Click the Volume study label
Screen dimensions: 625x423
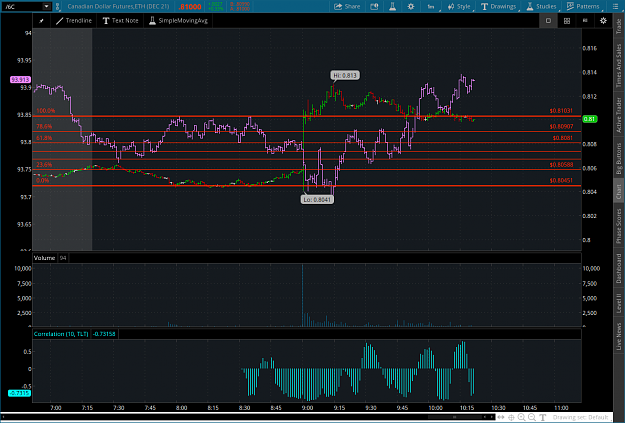click(44, 258)
